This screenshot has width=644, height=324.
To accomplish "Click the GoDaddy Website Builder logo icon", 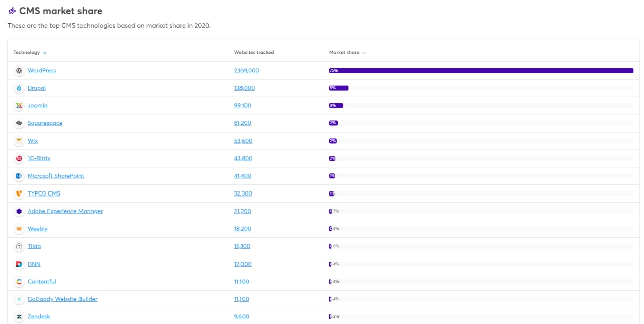I will [x=19, y=300].
